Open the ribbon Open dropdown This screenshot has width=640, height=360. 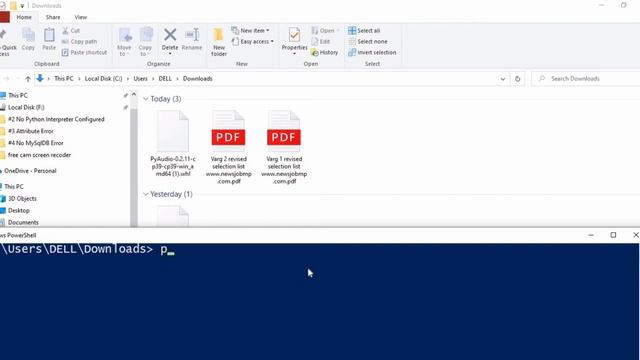tap(325, 31)
